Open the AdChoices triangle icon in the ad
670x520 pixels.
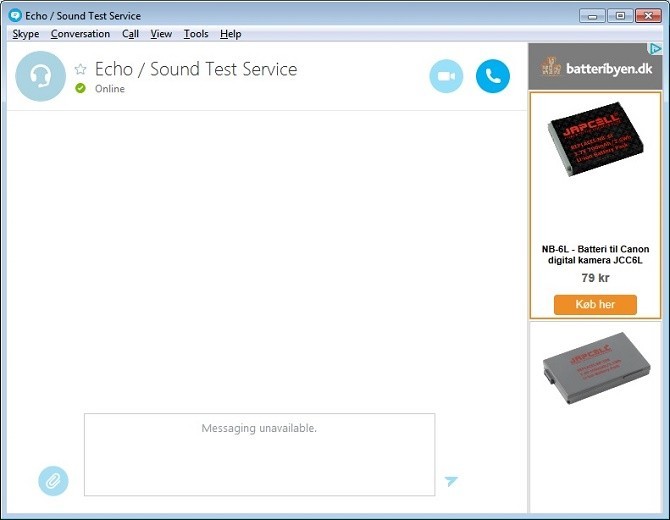(x=655, y=49)
